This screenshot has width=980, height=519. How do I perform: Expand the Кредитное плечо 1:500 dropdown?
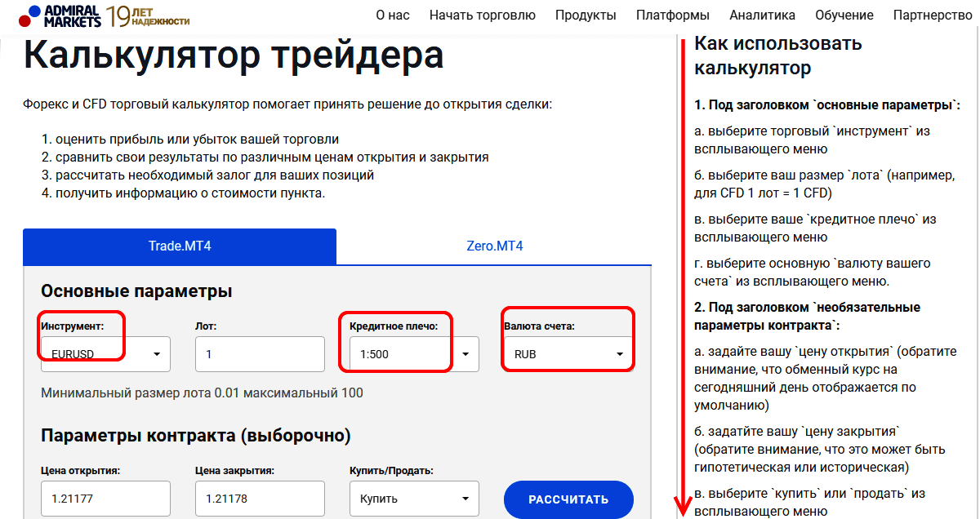pos(414,354)
